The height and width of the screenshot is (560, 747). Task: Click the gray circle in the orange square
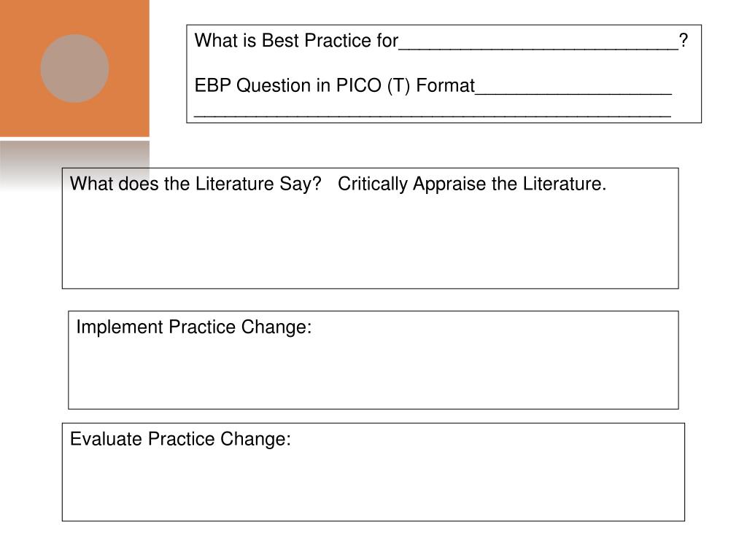[75, 68]
